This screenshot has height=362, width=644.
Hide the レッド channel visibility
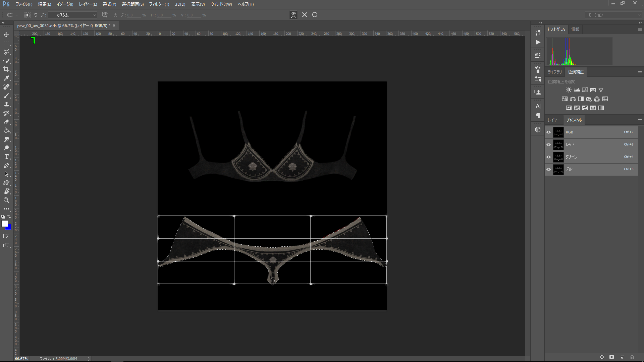tap(549, 144)
